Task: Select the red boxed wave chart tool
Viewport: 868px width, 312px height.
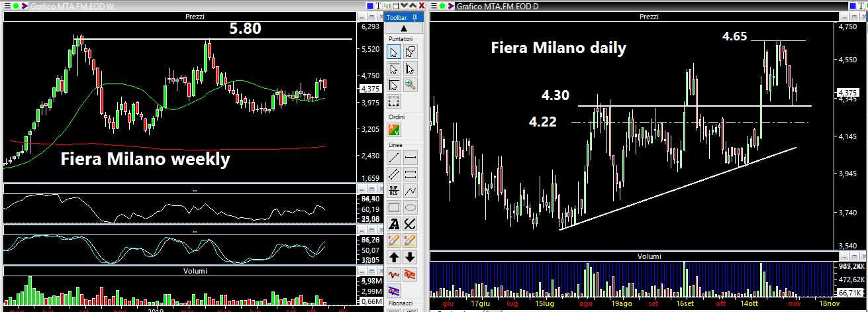Action: coord(410,273)
